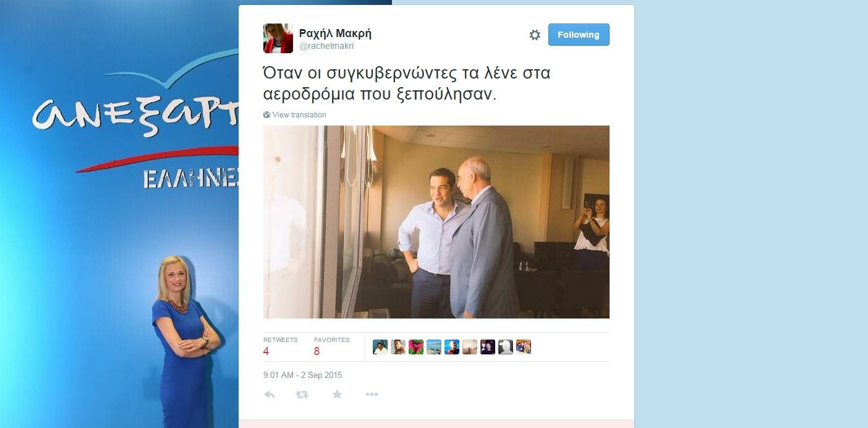Screen dimensions: 868x428
Task: Enlarge the tweet's attached photo
Action: click(436, 222)
